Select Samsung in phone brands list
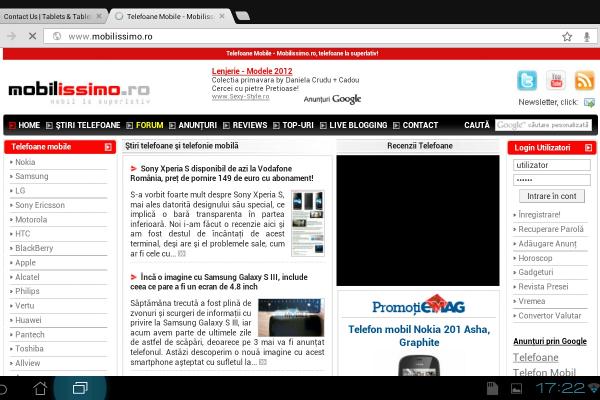The image size is (600, 400). [31, 176]
